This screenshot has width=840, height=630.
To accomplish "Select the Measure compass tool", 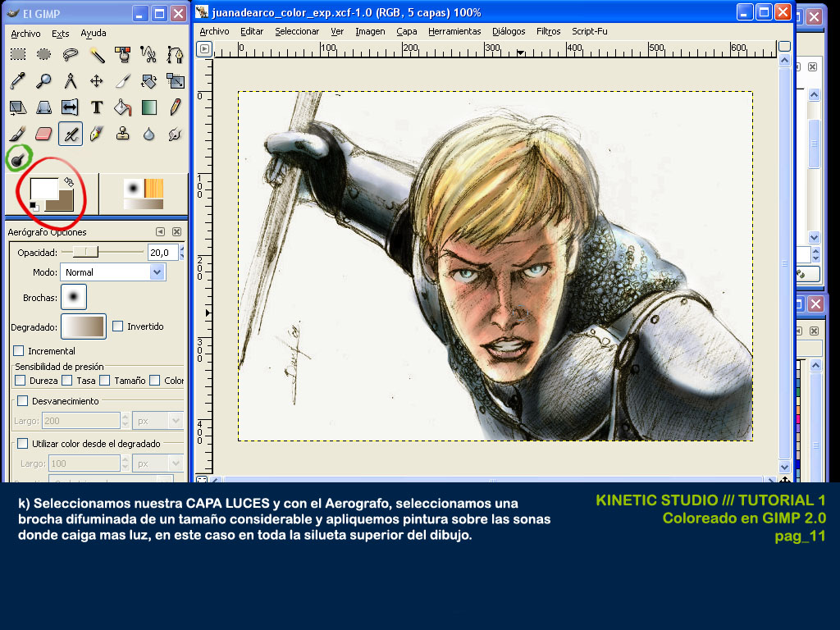I will [71, 81].
